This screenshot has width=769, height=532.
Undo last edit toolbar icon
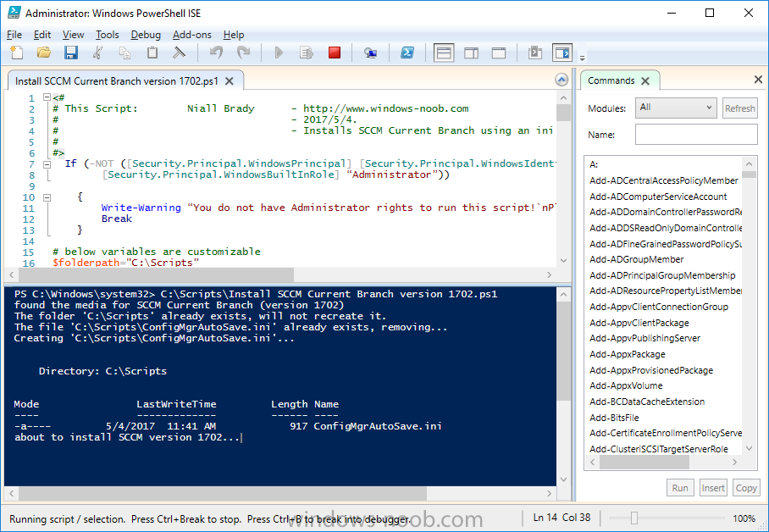point(216,53)
